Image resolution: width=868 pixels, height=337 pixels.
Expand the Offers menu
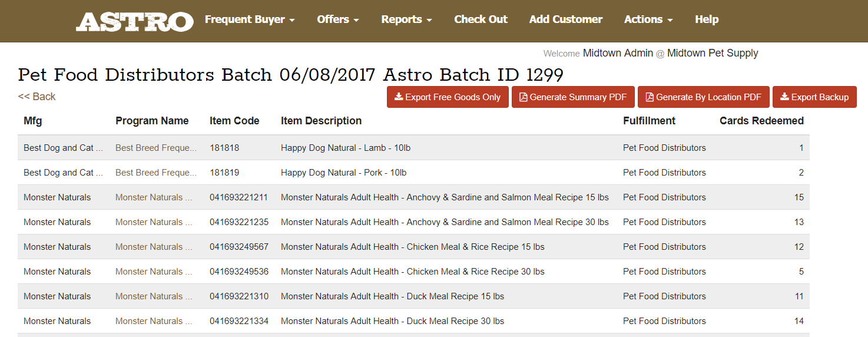pos(338,19)
